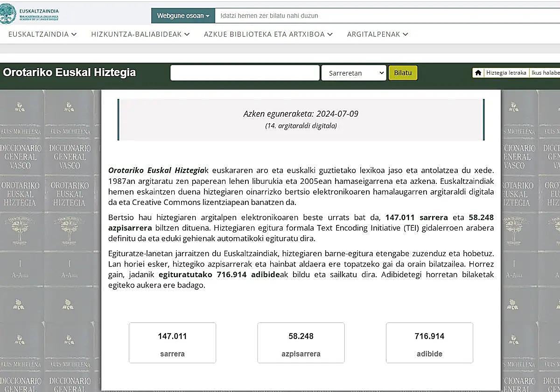
Task: Focus the dictionary search text field
Action: pyautogui.click(x=245, y=73)
